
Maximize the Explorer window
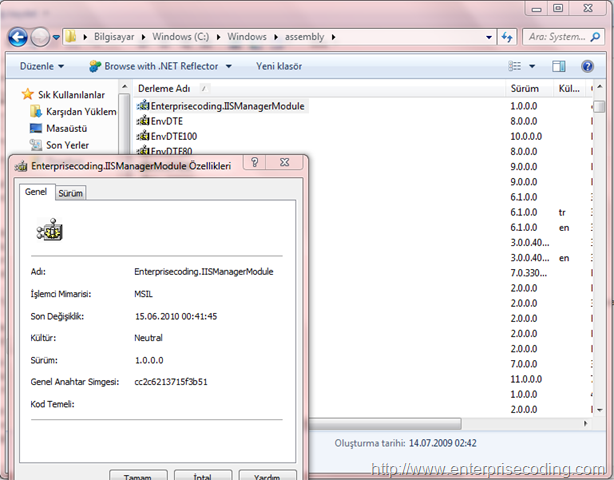click(558, 8)
